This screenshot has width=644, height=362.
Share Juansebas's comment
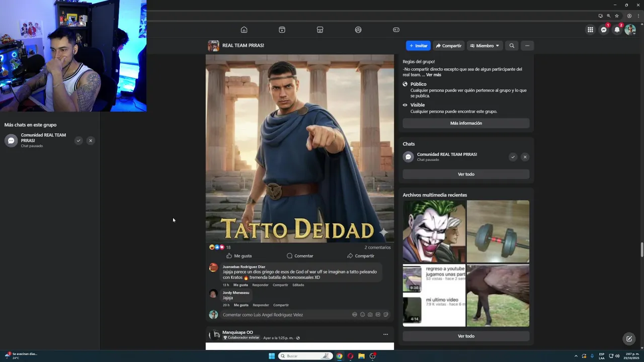pos(280,285)
